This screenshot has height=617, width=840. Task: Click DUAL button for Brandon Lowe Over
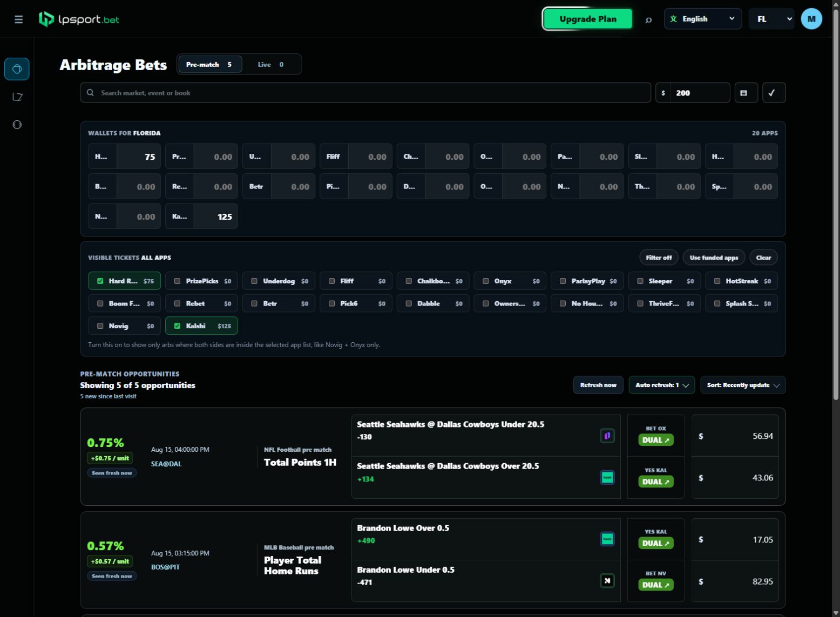656,543
